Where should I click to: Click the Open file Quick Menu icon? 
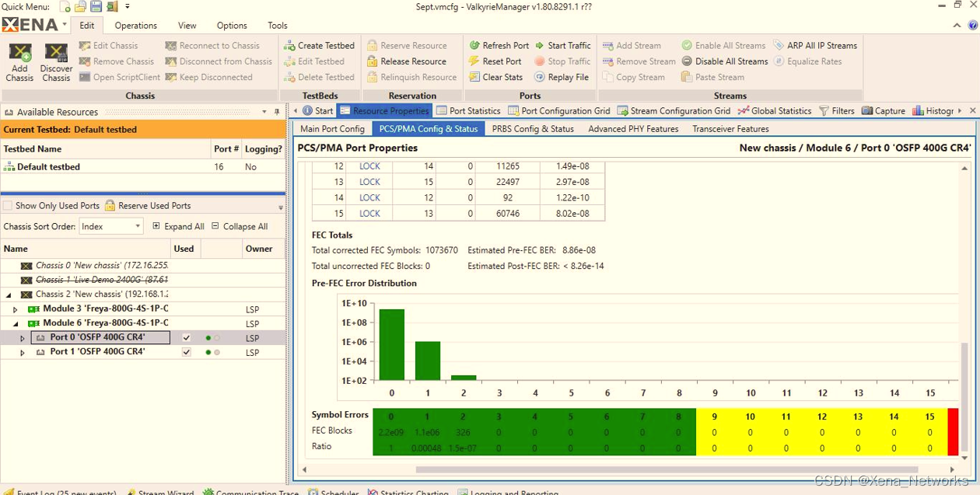coord(79,6)
